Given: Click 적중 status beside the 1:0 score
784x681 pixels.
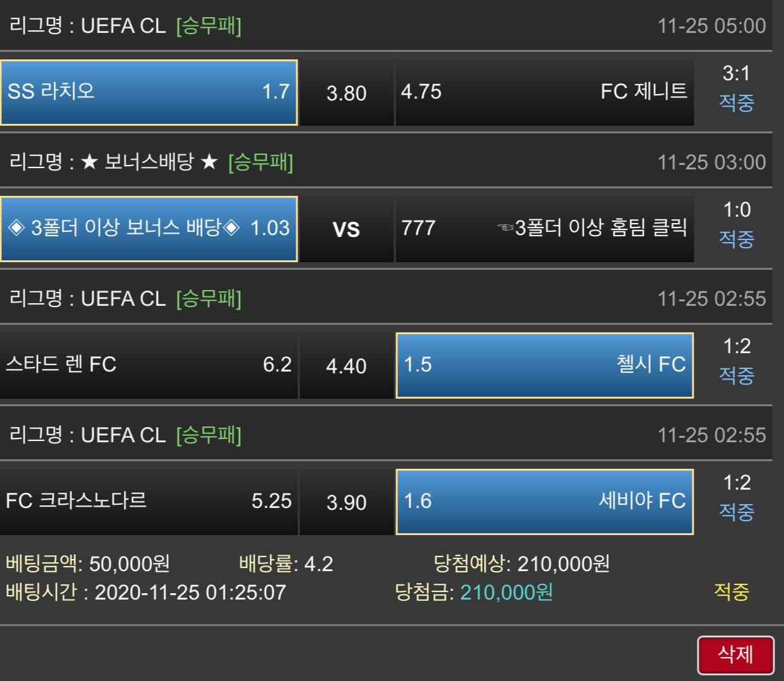Looking at the screenshot, I should [737, 239].
